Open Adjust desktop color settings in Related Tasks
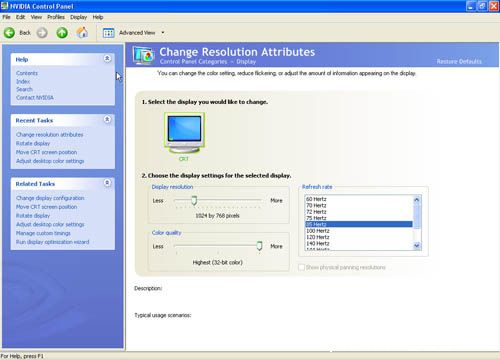500x360 pixels. 50,224
